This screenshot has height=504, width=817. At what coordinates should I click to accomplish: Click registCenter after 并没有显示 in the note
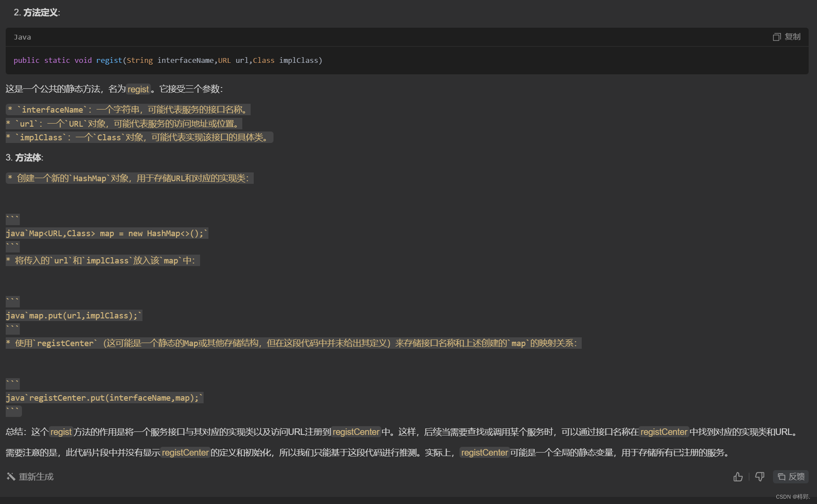185,453
